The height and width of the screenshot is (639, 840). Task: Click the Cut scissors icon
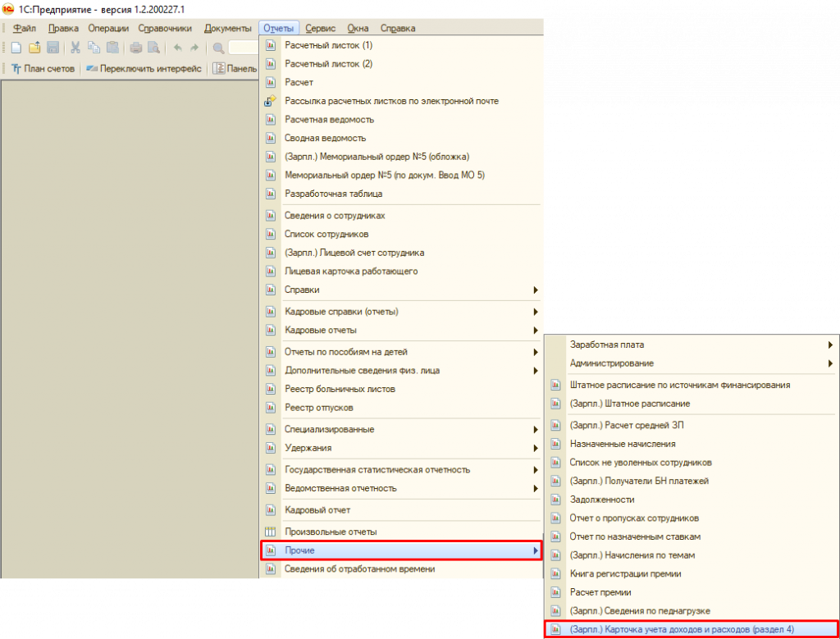(75, 48)
